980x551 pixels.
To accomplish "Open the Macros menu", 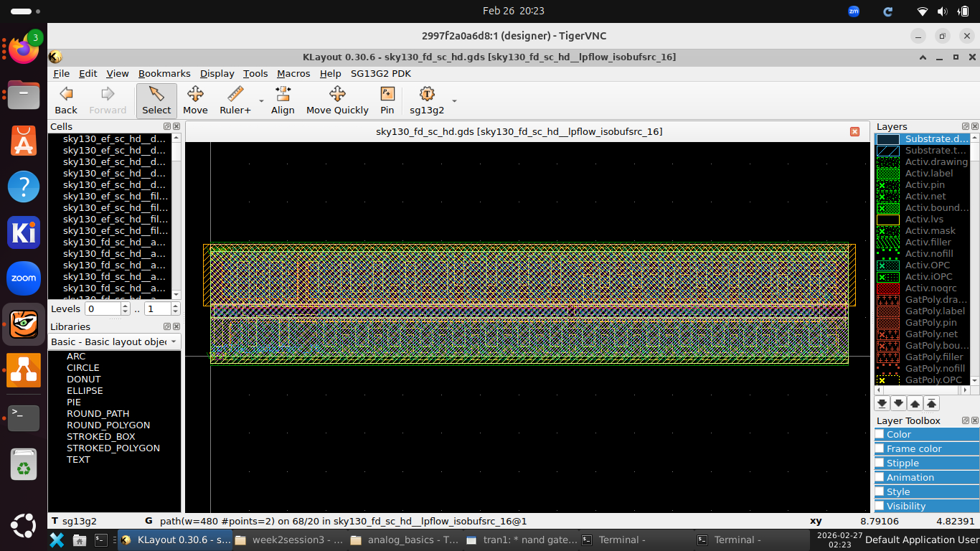I will pos(293,73).
